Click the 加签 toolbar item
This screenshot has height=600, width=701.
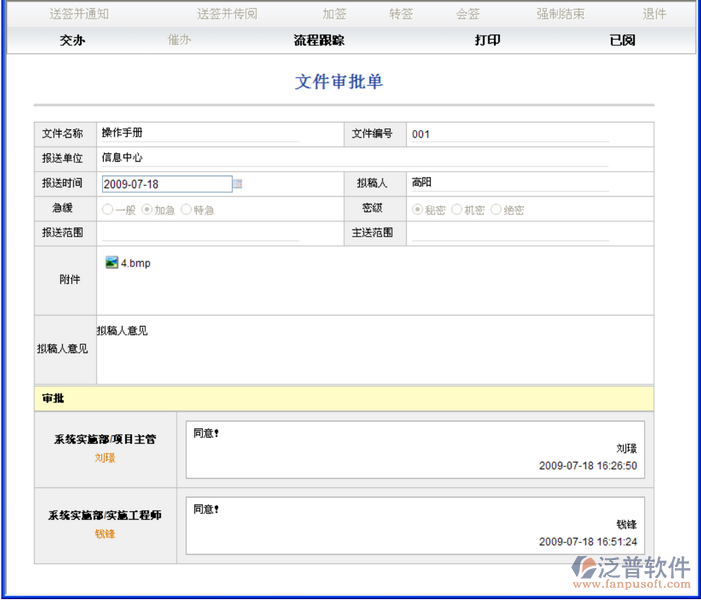pos(335,14)
